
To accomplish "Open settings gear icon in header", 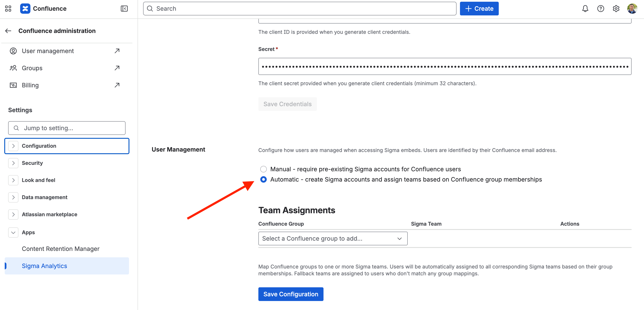I will point(616,9).
